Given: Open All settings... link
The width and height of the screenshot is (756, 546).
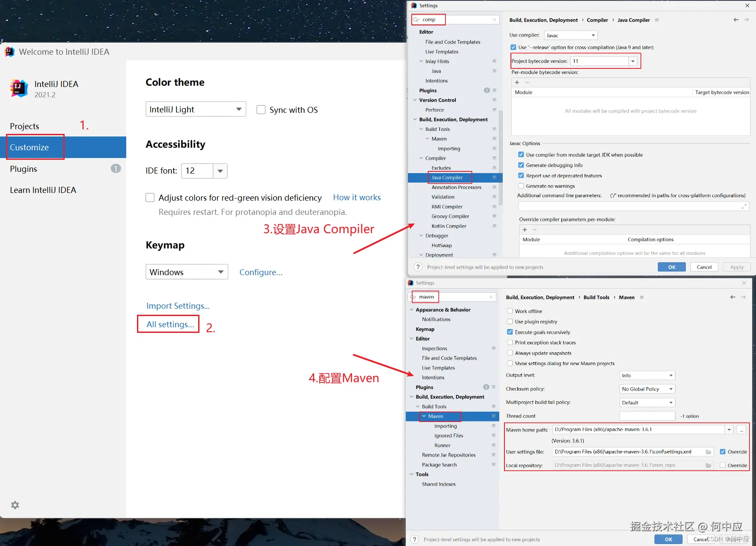Looking at the screenshot, I should (x=170, y=324).
